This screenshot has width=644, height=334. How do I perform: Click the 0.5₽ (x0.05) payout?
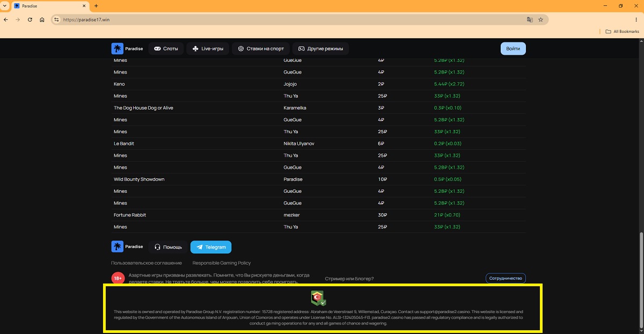(x=448, y=179)
